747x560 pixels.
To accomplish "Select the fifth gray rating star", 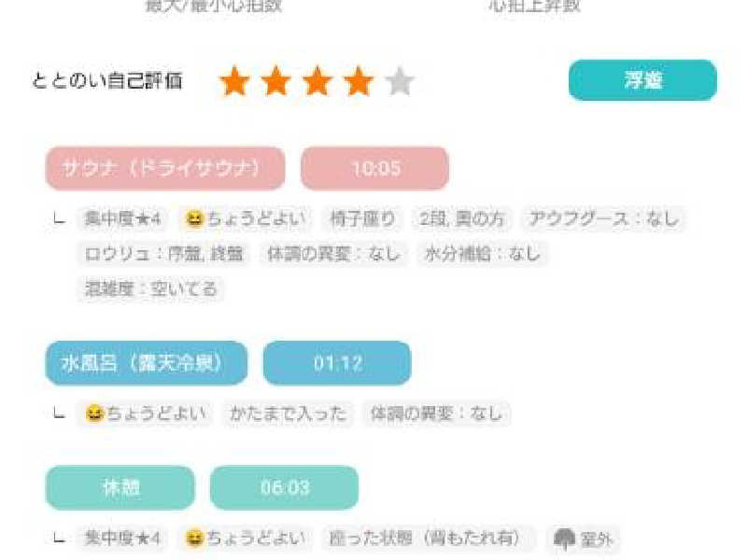I will click(400, 81).
